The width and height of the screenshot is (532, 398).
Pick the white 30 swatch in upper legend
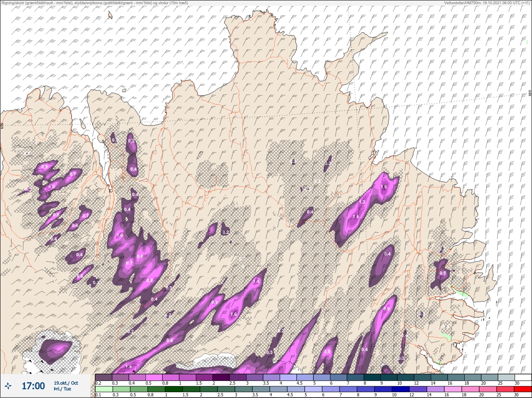[x=522, y=377]
